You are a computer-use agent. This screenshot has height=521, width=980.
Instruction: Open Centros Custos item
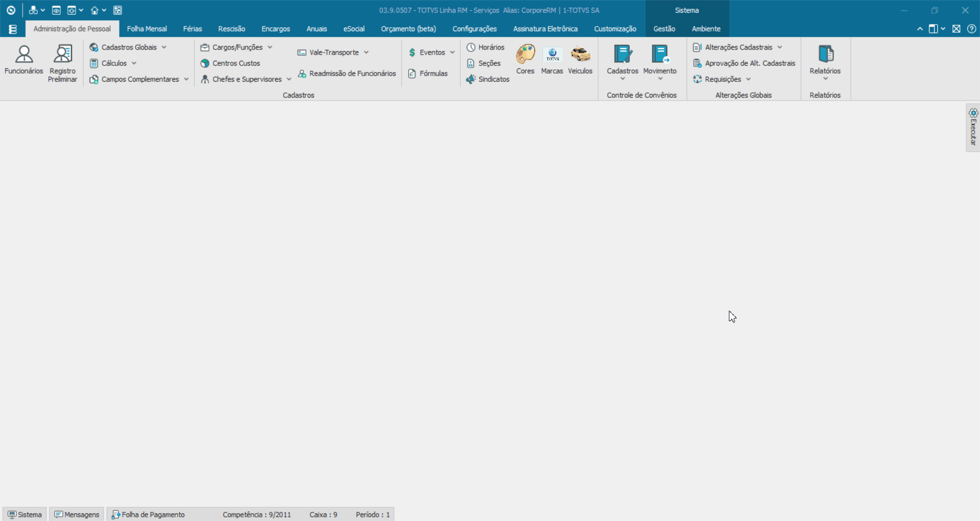point(230,63)
